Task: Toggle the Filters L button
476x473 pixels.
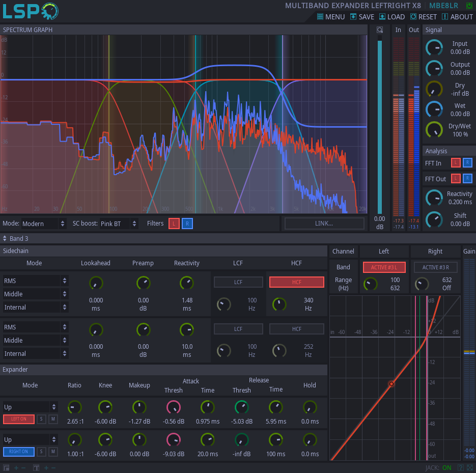Action: tap(174, 224)
